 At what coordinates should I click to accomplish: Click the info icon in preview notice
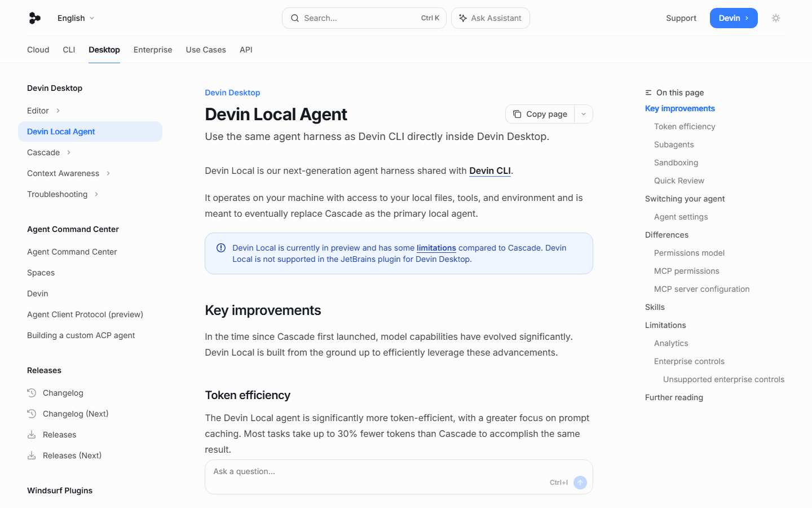(x=221, y=248)
